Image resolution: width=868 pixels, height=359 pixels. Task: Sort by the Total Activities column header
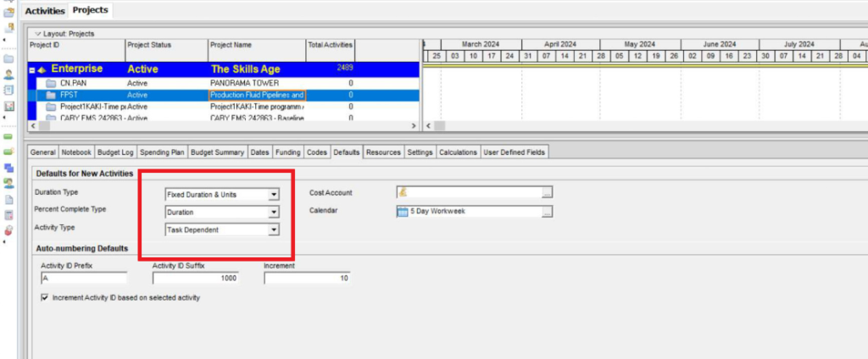click(x=331, y=50)
